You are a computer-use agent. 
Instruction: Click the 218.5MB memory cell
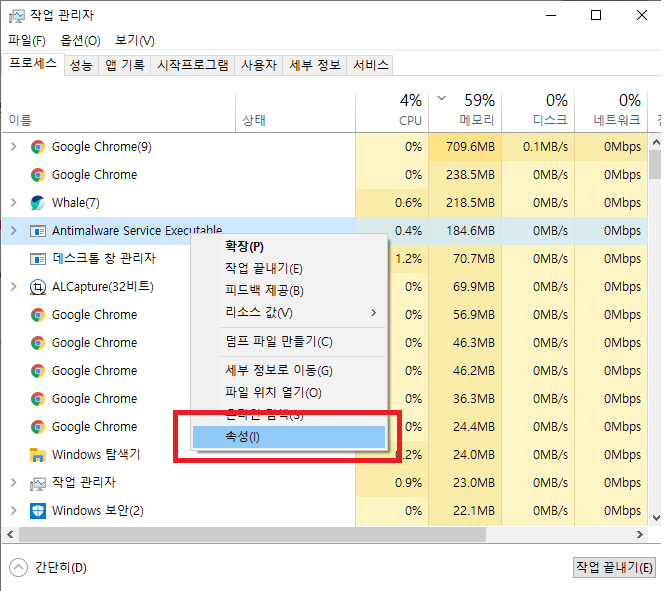pos(465,203)
